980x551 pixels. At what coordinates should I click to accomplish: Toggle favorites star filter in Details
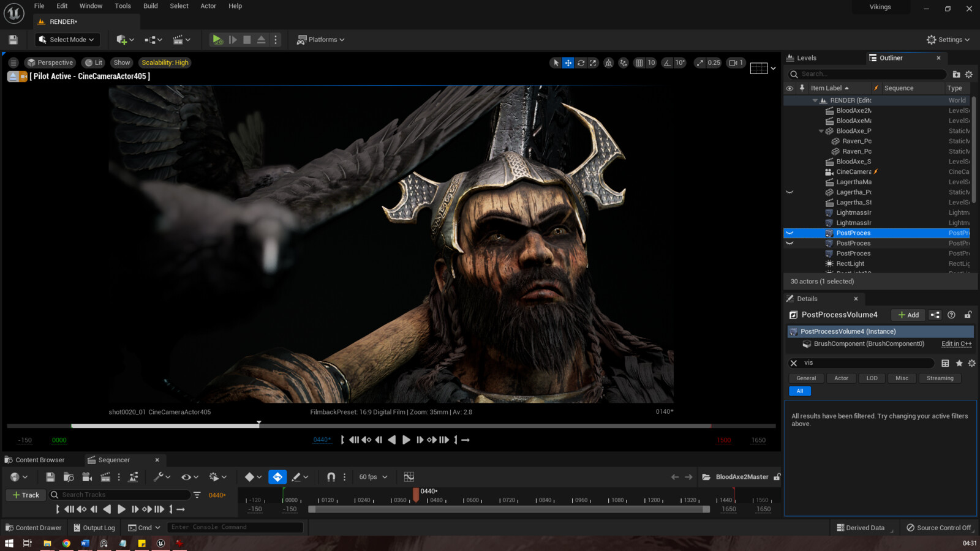pyautogui.click(x=959, y=363)
